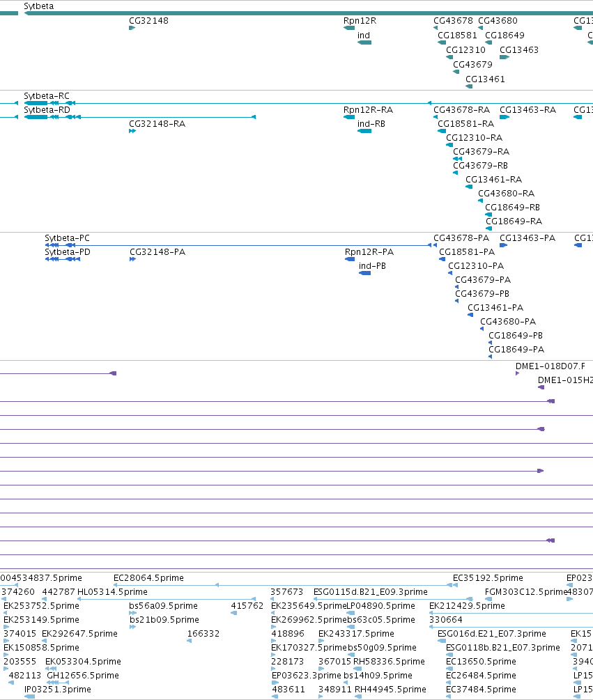Click the CG18581-PA protein label
The height and width of the screenshot is (700, 593).
tap(467, 251)
